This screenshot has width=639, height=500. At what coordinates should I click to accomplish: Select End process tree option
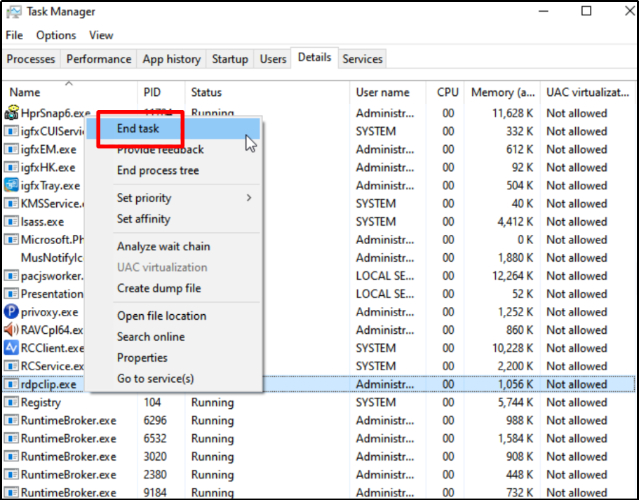(x=158, y=171)
